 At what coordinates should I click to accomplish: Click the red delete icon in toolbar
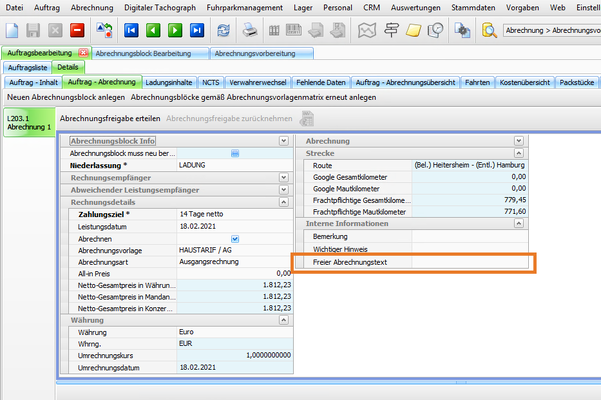coord(77,31)
